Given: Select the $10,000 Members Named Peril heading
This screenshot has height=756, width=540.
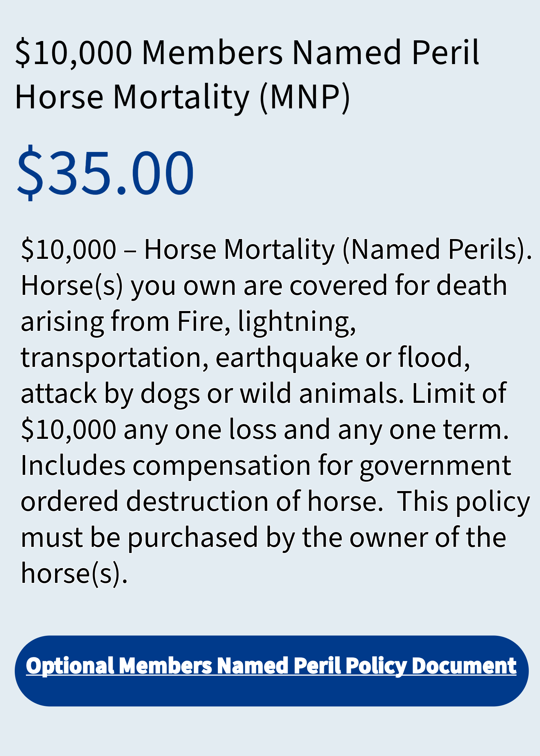Looking at the screenshot, I should coord(247,53).
